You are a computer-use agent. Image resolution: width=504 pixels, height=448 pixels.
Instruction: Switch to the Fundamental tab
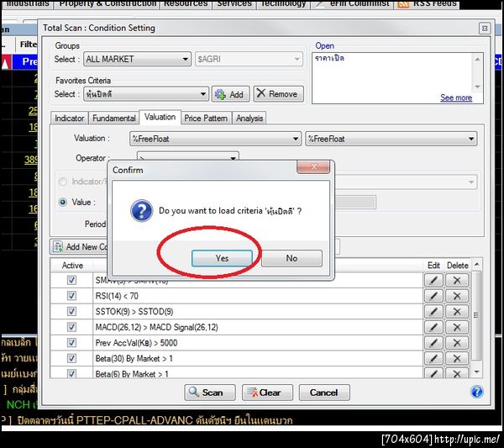coord(113,119)
